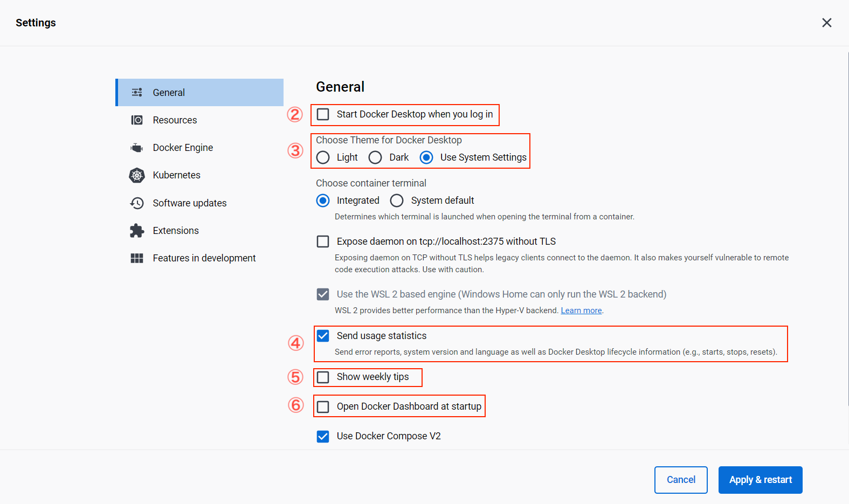849x504 pixels.
Task: Click the 'Choose Theme for Docker Desktop' label
Action: pos(389,140)
